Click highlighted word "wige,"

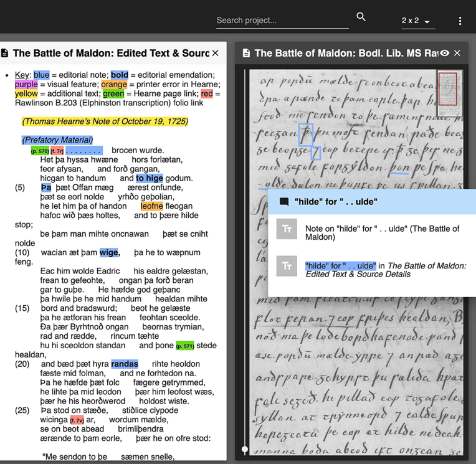pyautogui.click(x=110, y=252)
